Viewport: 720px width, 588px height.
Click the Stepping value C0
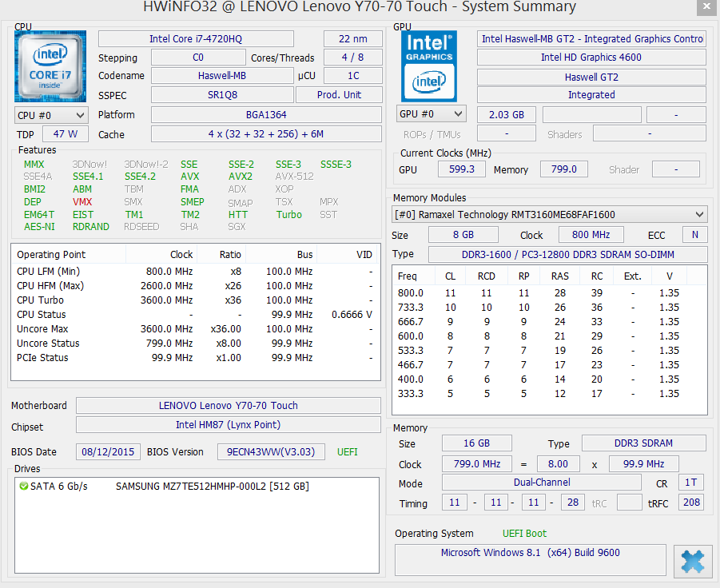pos(198,58)
